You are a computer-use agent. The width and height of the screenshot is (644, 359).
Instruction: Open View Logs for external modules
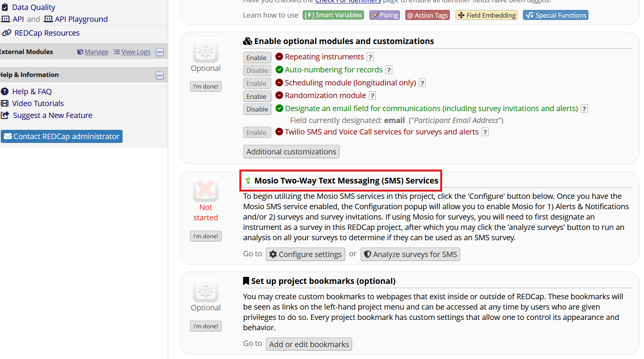(136, 52)
